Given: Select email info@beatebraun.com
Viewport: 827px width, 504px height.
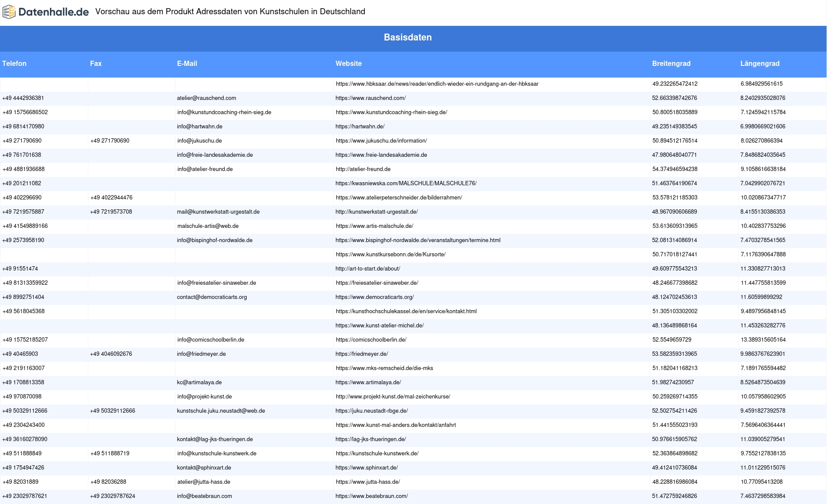Looking at the screenshot, I should [x=205, y=496].
